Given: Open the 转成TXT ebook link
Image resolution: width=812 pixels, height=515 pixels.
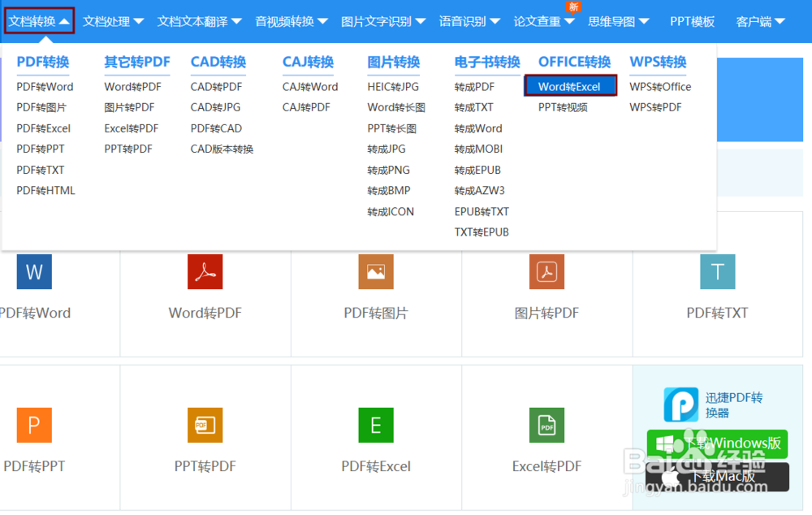Looking at the screenshot, I should point(474,107).
